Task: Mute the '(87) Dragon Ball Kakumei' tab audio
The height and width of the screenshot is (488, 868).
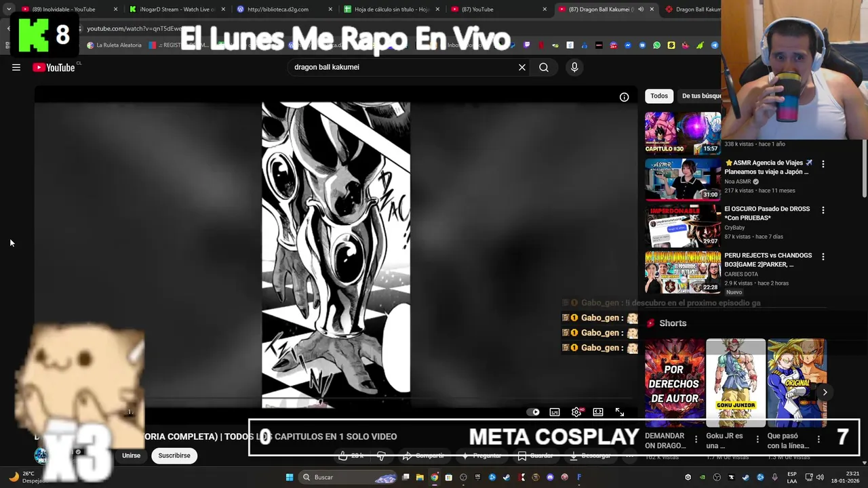Action: click(639, 9)
